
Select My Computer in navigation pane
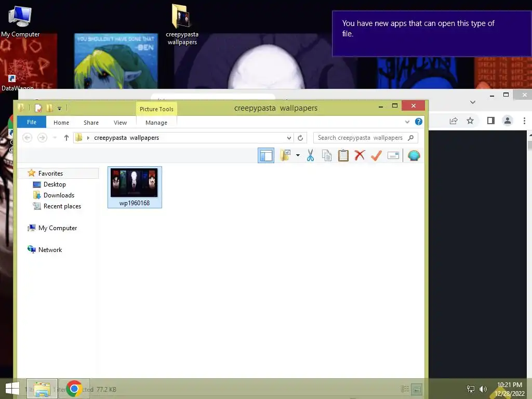click(58, 228)
